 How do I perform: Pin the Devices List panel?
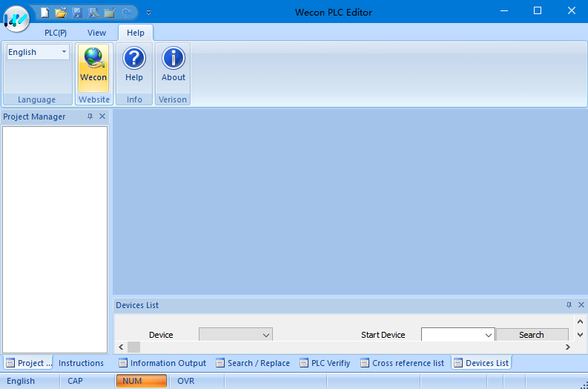point(569,305)
